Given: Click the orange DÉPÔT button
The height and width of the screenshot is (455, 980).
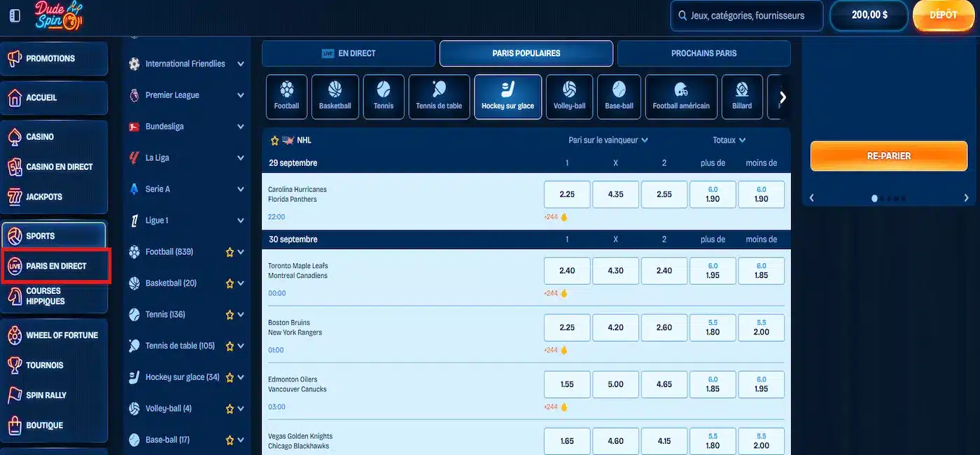Looking at the screenshot, I should coord(944,15).
